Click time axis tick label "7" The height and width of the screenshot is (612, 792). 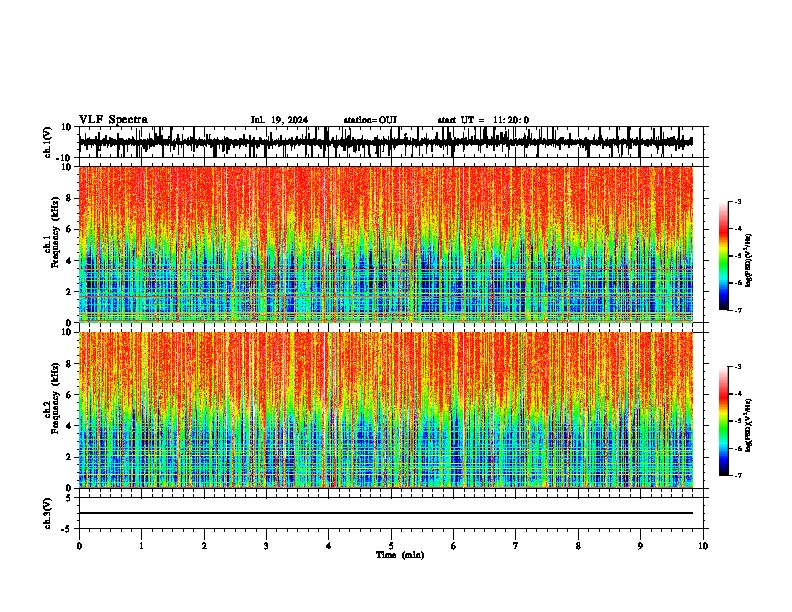coord(516,546)
